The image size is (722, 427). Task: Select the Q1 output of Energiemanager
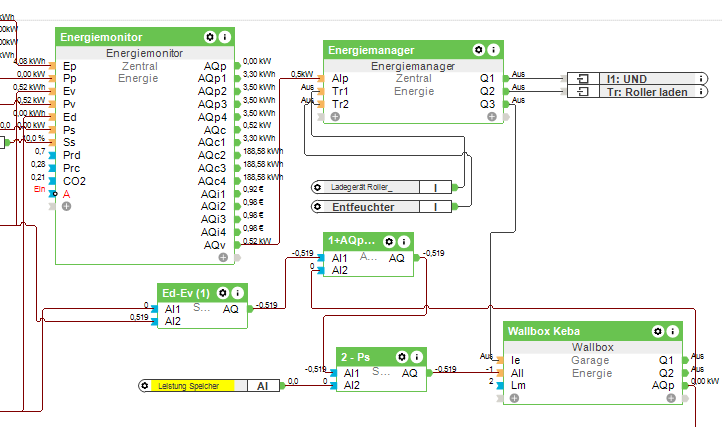pyautogui.click(x=487, y=78)
